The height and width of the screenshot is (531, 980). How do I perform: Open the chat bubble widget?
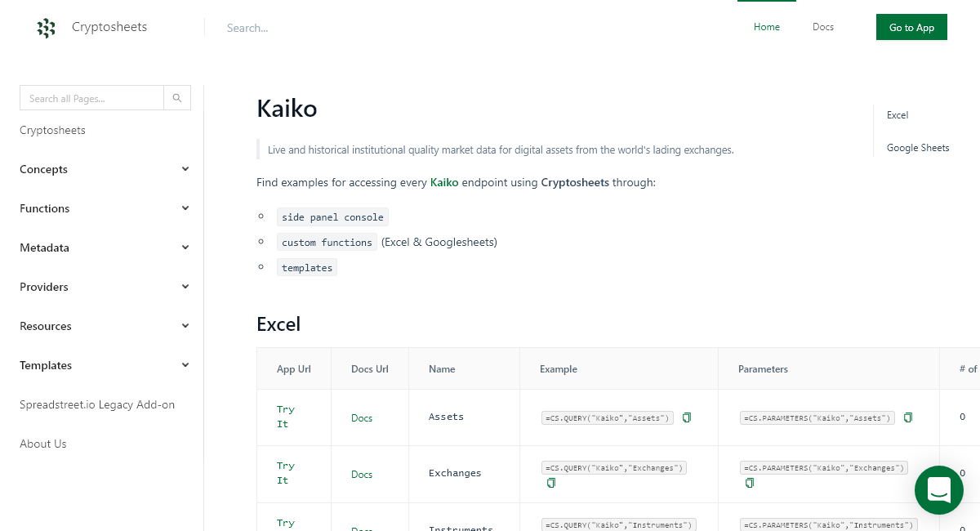[x=939, y=490]
